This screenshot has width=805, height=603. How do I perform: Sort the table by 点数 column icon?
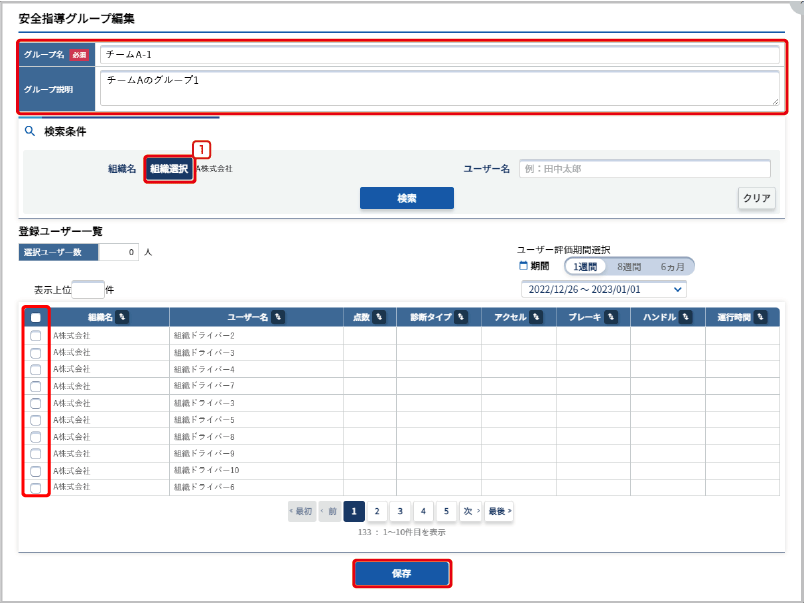[x=379, y=317]
